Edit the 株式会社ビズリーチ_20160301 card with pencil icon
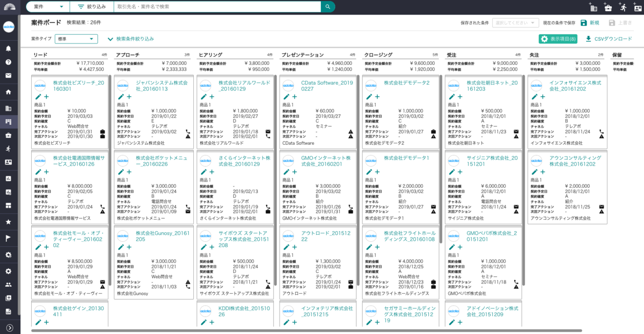 (x=38, y=97)
